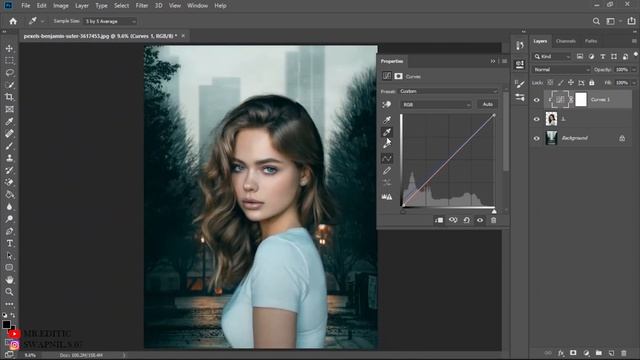Select the Move tool
Image resolution: width=640 pixels, height=360 pixels.
coord(9,49)
